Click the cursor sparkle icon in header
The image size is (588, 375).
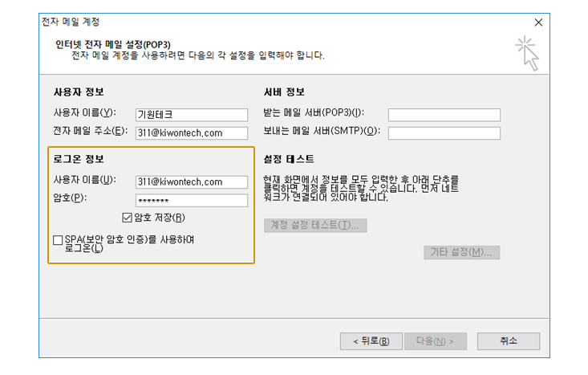click(x=526, y=52)
